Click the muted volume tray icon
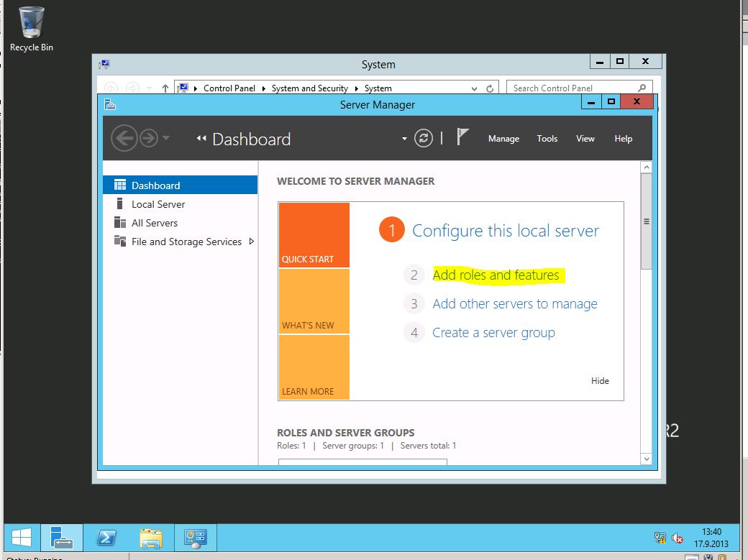The image size is (748, 560). pos(677,538)
